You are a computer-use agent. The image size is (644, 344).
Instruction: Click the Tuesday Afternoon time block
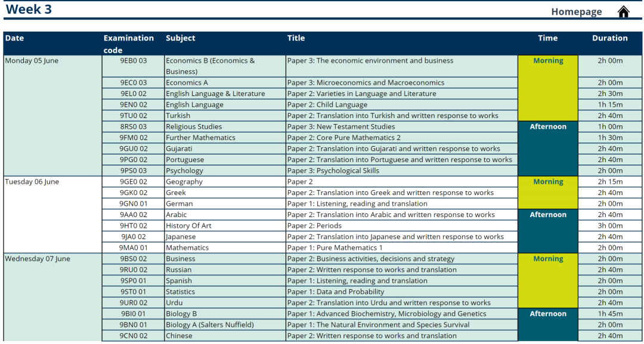click(548, 231)
